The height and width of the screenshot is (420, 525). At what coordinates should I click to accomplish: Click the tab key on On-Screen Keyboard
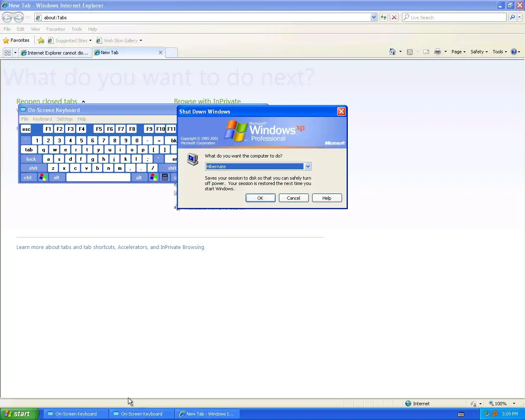(x=29, y=150)
